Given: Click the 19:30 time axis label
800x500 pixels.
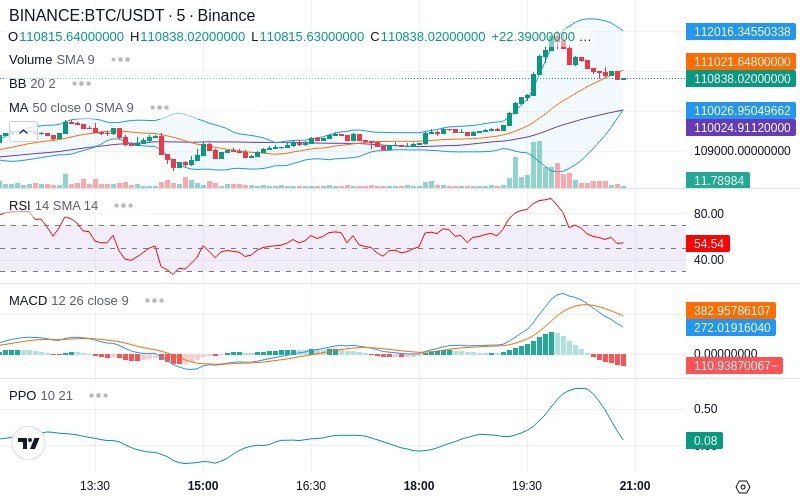Looking at the screenshot, I should click(527, 486).
